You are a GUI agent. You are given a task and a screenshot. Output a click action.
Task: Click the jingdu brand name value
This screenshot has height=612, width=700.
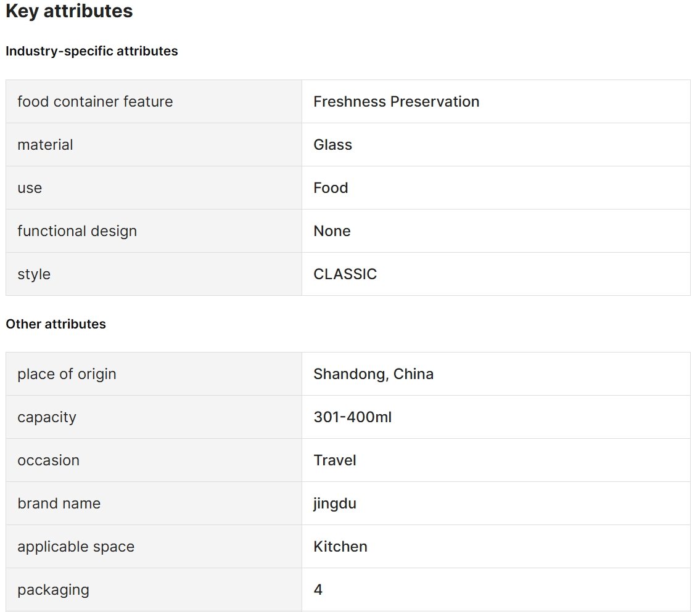(x=335, y=504)
